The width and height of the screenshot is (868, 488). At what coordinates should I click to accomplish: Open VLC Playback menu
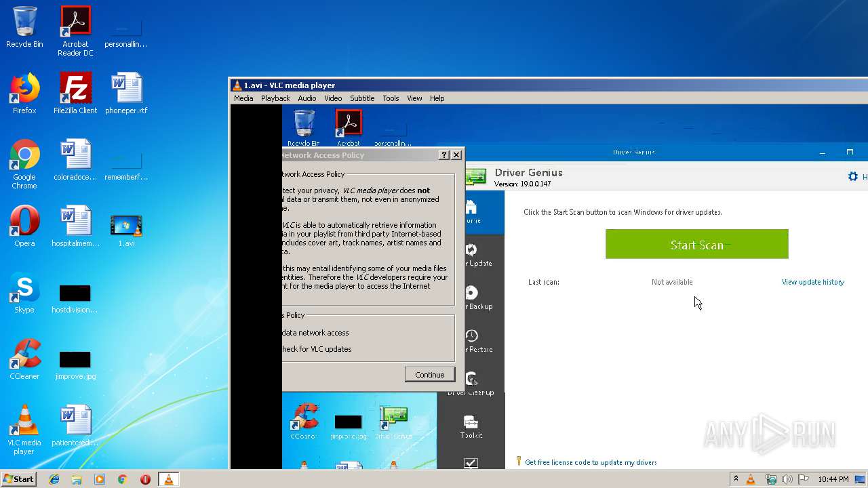click(275, 98)
